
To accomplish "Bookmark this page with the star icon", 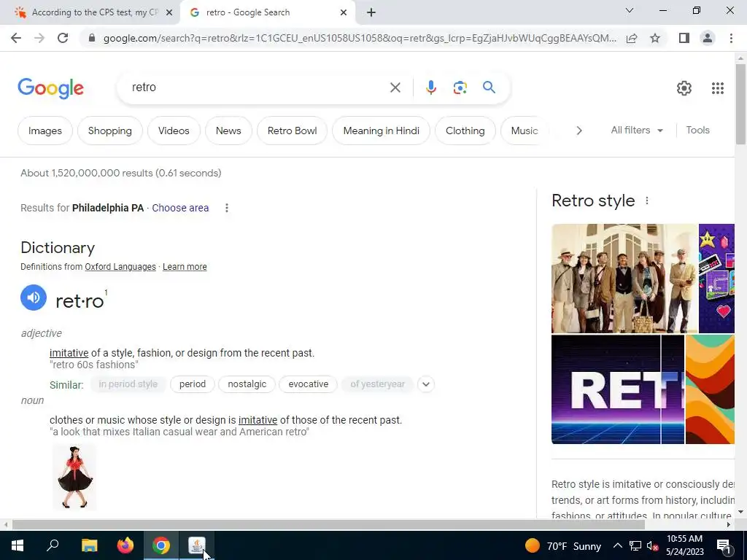I will (x=655, y=38).
